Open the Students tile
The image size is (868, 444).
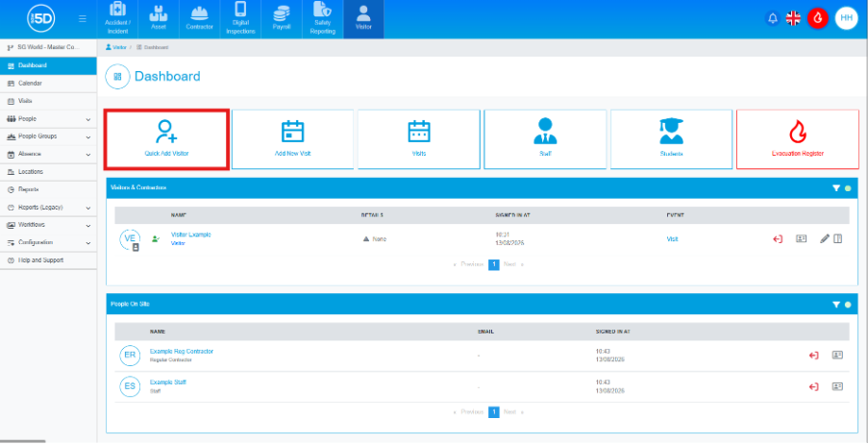pyautogui.click(x=671, y=139)
